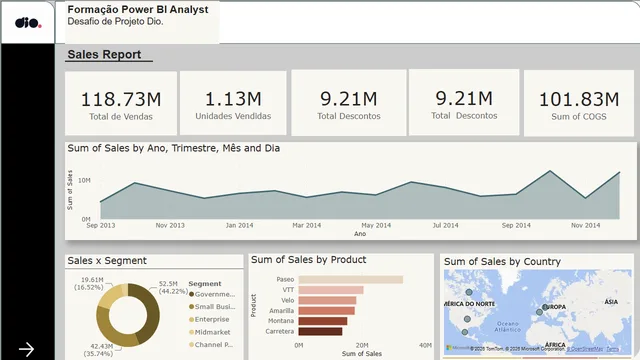Click the 42.43M (35.74%) donut label
Image resolution: width=640 pixels, height=360 pixels.
[98, 350]
